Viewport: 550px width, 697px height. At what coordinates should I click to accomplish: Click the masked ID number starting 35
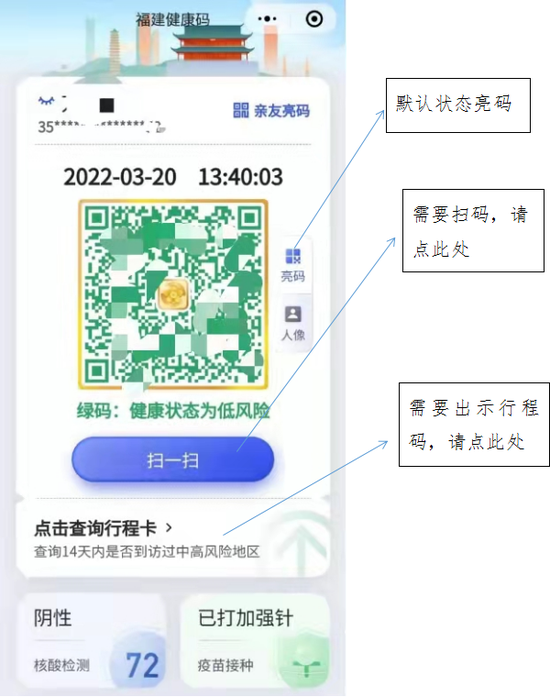pos(102,127)
